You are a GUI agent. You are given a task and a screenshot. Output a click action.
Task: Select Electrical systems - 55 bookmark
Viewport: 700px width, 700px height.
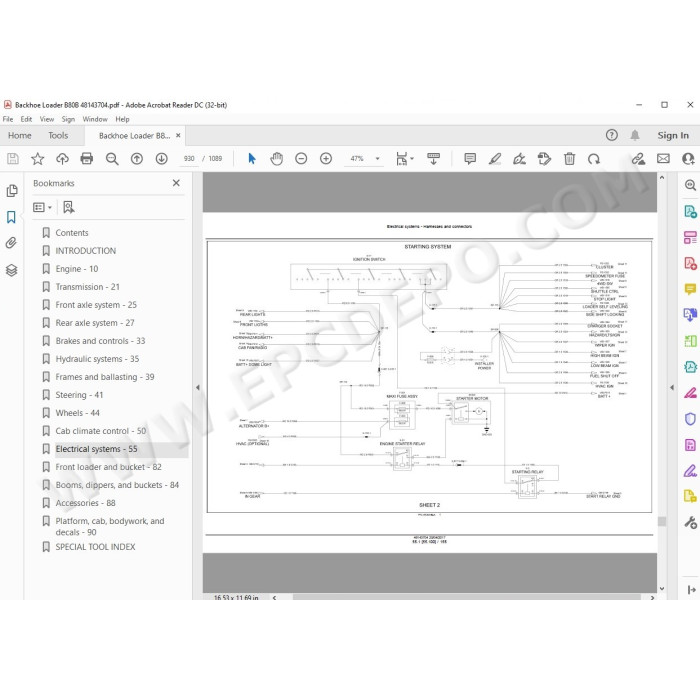tap(96, 449)
